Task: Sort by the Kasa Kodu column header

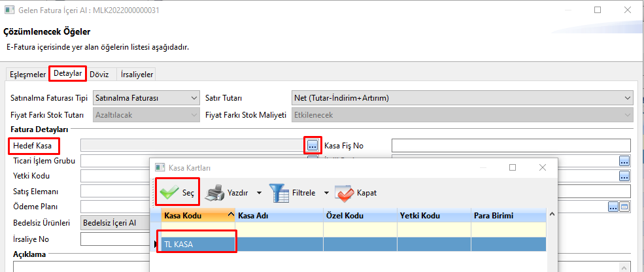Action: [x=198, y=216]
